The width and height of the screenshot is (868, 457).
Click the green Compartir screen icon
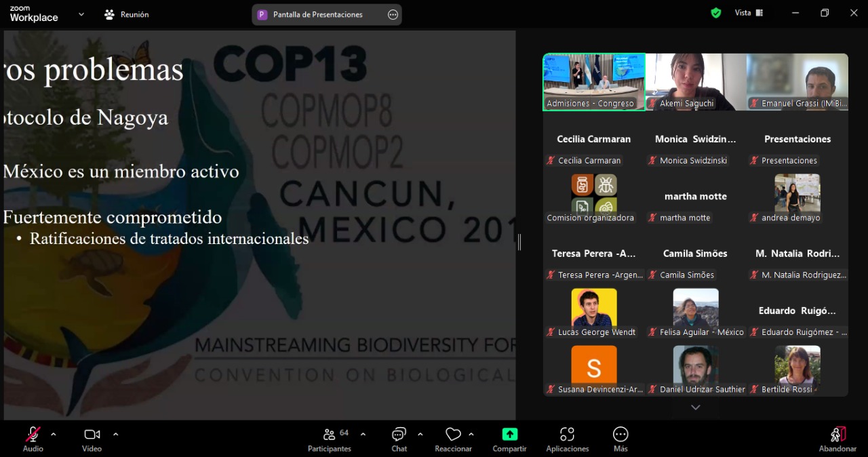coord(509,435)
